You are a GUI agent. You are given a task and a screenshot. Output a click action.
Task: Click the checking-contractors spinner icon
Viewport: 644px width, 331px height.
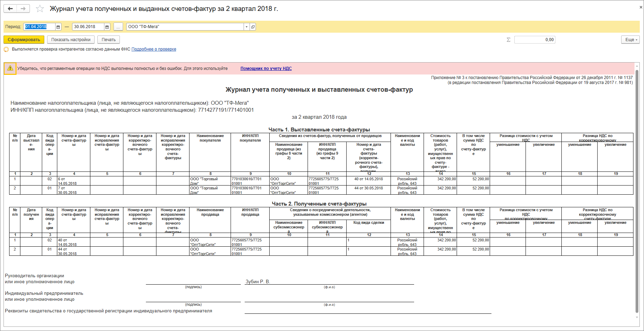(x=6, y=49)
